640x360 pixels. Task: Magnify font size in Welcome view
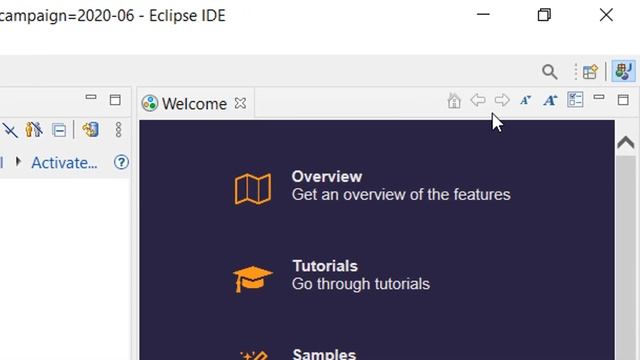pyautogui.click(x=550, y=100)
